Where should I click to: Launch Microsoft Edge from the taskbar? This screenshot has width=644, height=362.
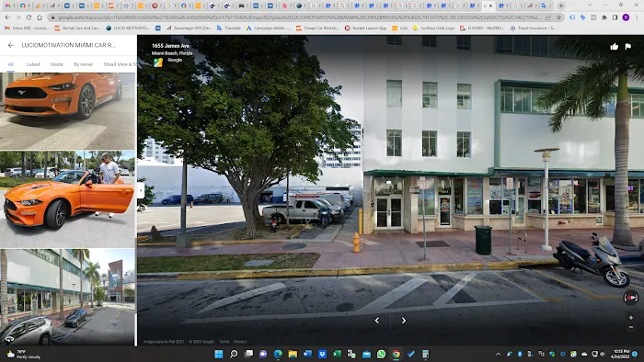pyautogui.click(x=278, y=354)
